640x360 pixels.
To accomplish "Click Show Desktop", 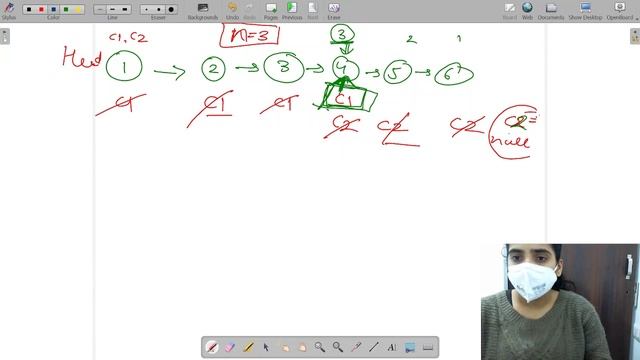I will click(x=585, y=11).
